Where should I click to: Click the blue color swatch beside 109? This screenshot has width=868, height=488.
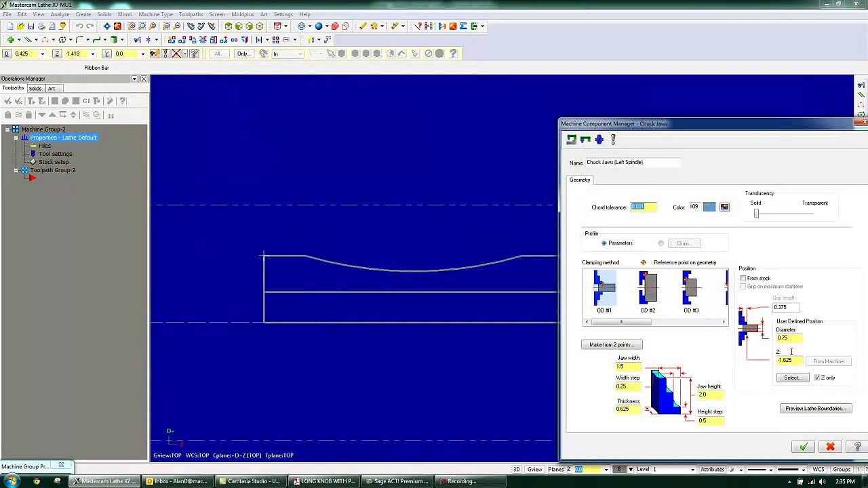coord(709,207)
